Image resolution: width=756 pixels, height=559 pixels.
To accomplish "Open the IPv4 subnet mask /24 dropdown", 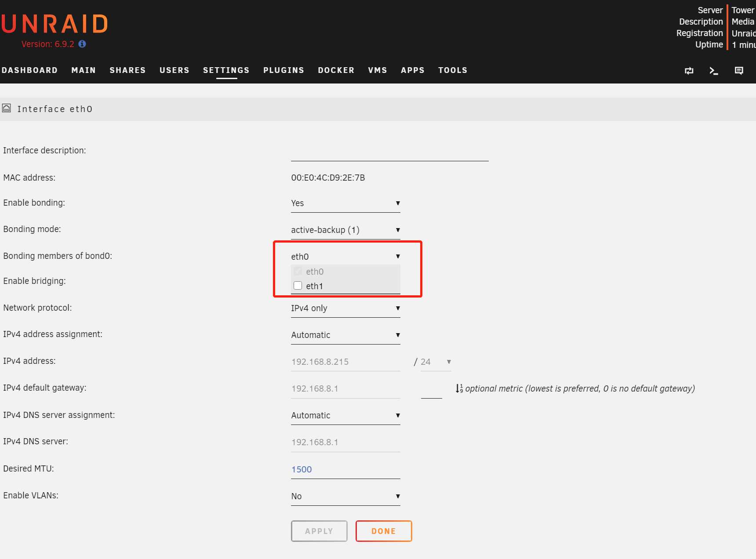I will pyautogui.click(x=436, y=362).
